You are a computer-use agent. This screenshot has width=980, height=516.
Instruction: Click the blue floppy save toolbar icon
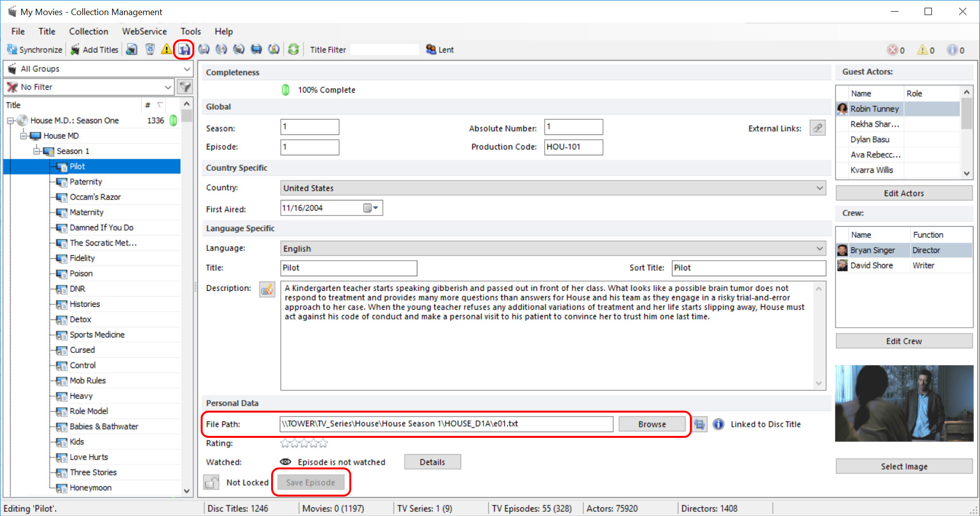coord(184,50)
